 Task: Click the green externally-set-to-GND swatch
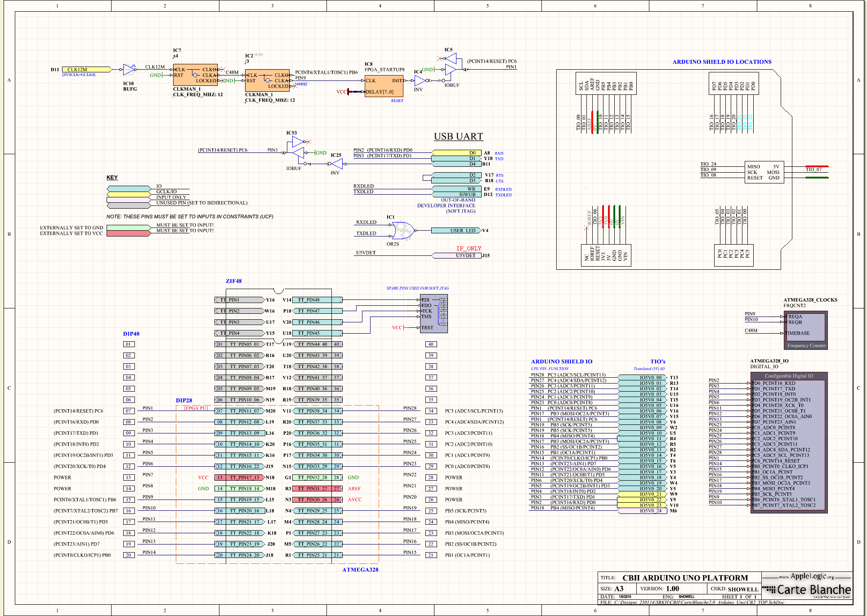129,228
